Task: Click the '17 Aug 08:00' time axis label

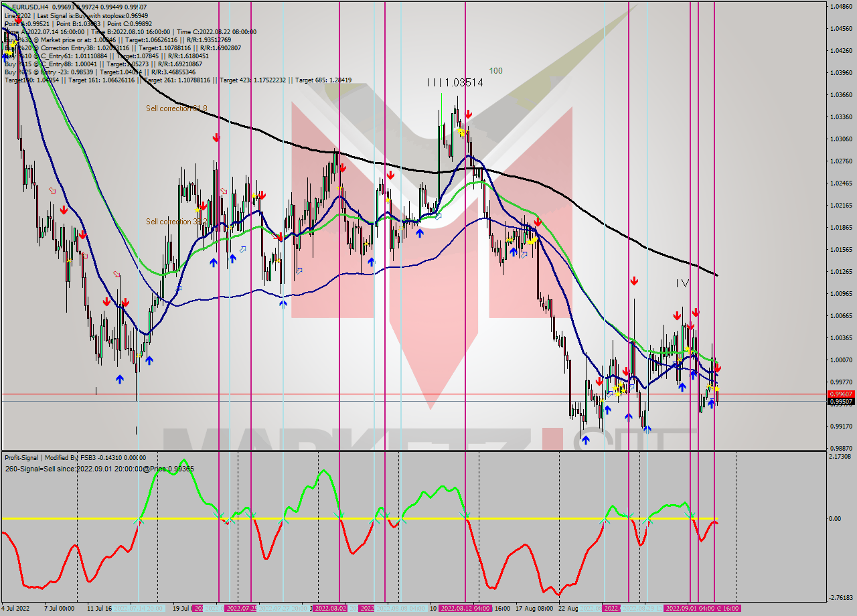Action: pos(534,608)
